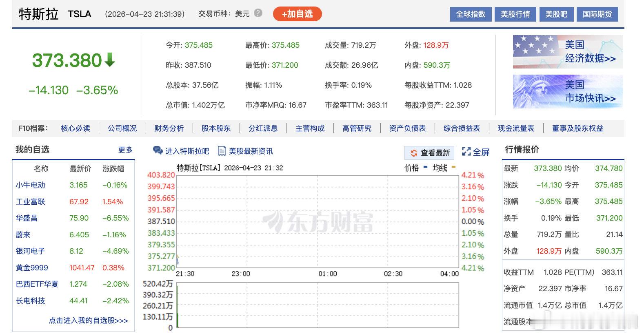Open the 国际期货 page
644x336 pixels.
[597, 14]
